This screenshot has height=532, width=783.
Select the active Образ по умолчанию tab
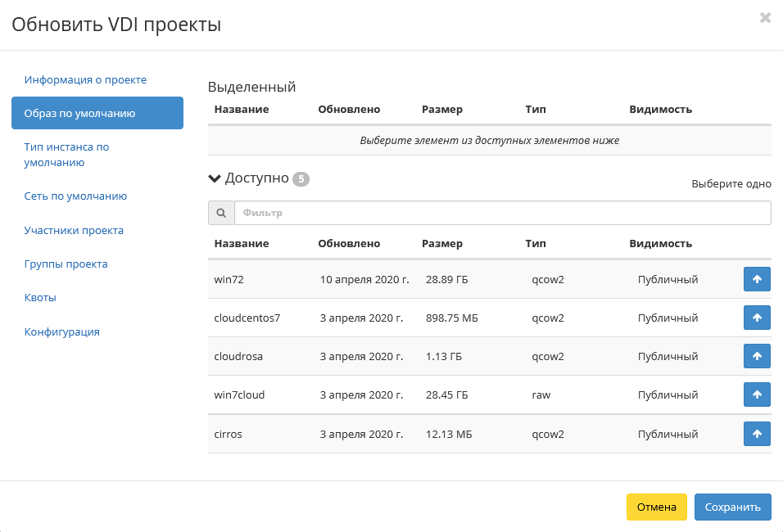coord(97,113)
